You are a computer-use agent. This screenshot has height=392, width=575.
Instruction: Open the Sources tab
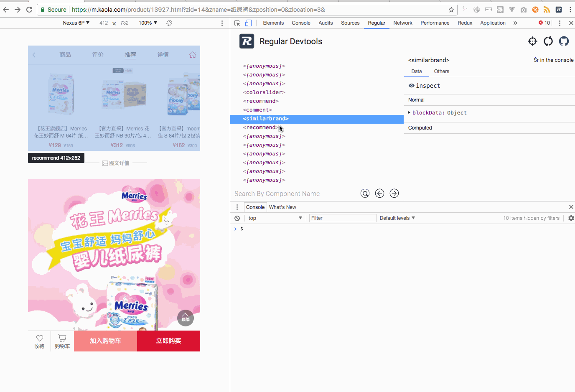(x=350, y=23)
